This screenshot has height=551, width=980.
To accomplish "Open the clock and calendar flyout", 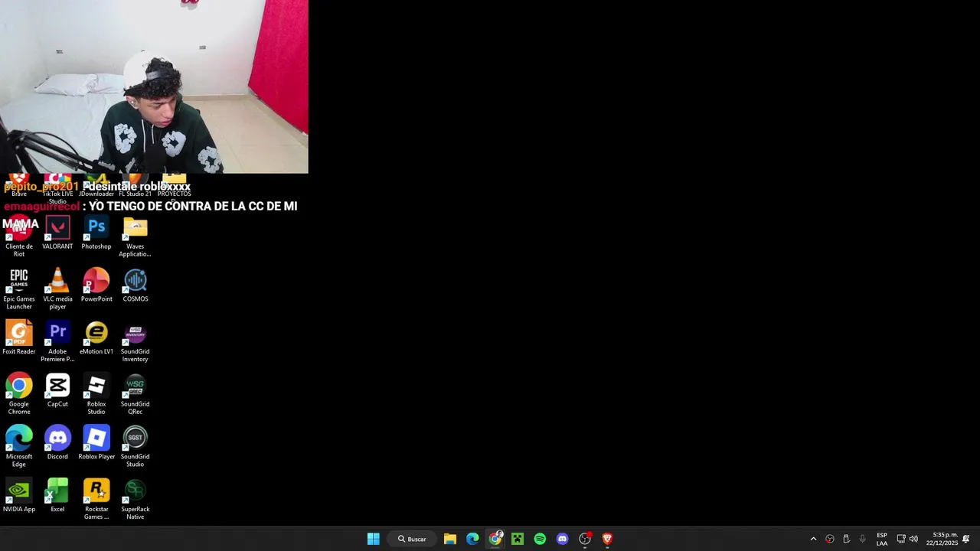I will pyautogui.click(x=942, y=539).
